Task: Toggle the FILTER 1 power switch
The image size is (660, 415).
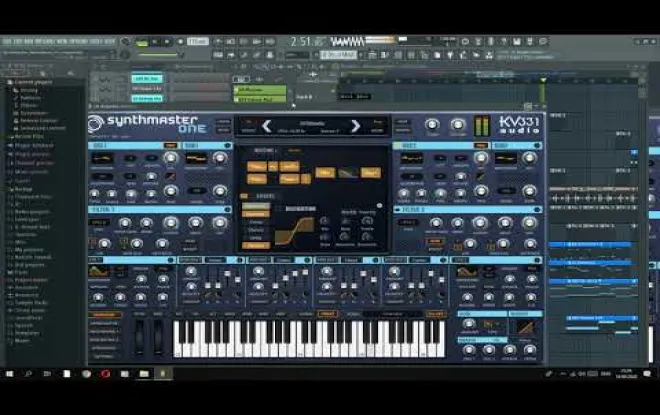Action: 228,209
